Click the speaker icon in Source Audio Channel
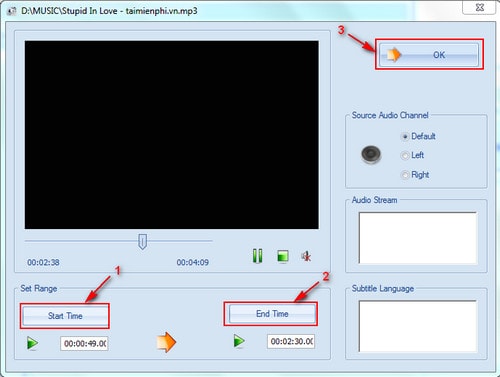This screenshot has height=377, width=500. point(371,155)
